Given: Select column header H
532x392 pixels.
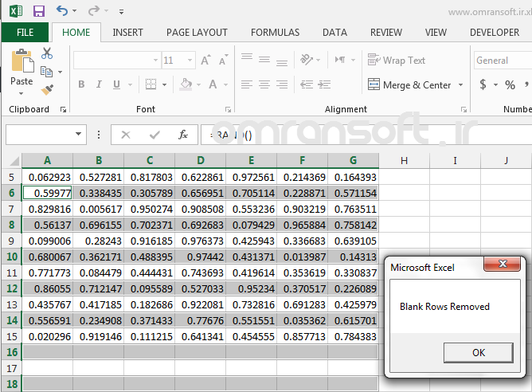Looking at the screenshot, I should 404,160.
